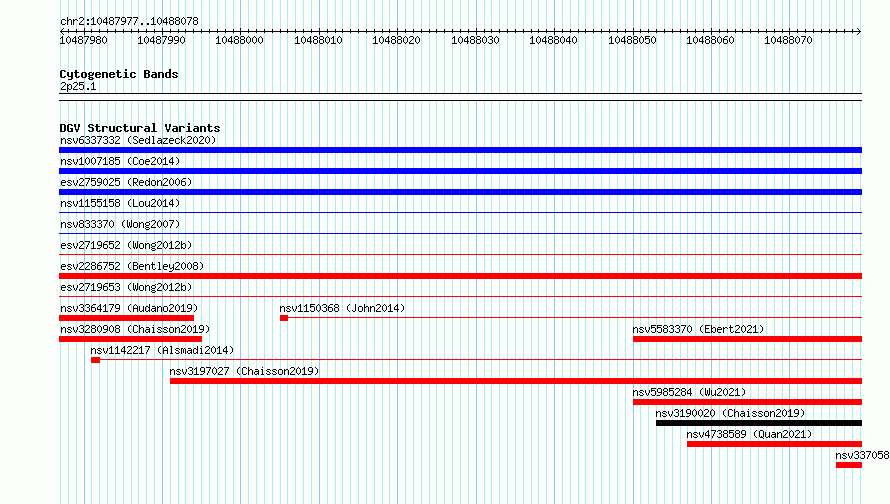Viewport: 890px width, 504px height.
Task: Open esv2719652 (Wong2012b) label
Action: [x=126, y=245]
